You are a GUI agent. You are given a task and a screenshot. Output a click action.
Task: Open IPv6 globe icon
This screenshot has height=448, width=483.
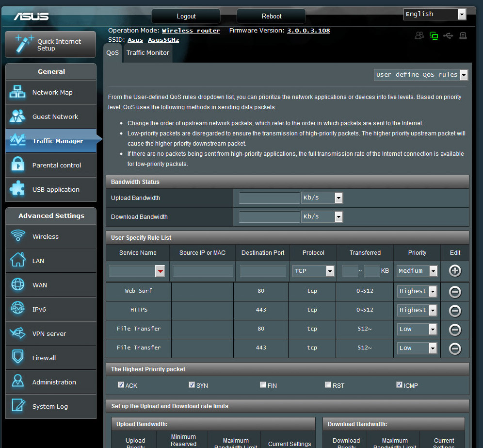pyautogui.click(x=17, y=308)
